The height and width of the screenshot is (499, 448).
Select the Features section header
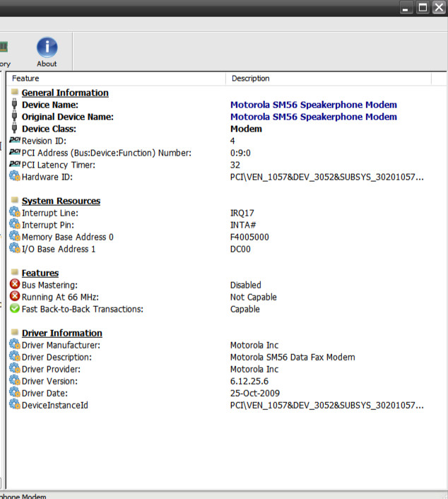[x=40, y=273]
